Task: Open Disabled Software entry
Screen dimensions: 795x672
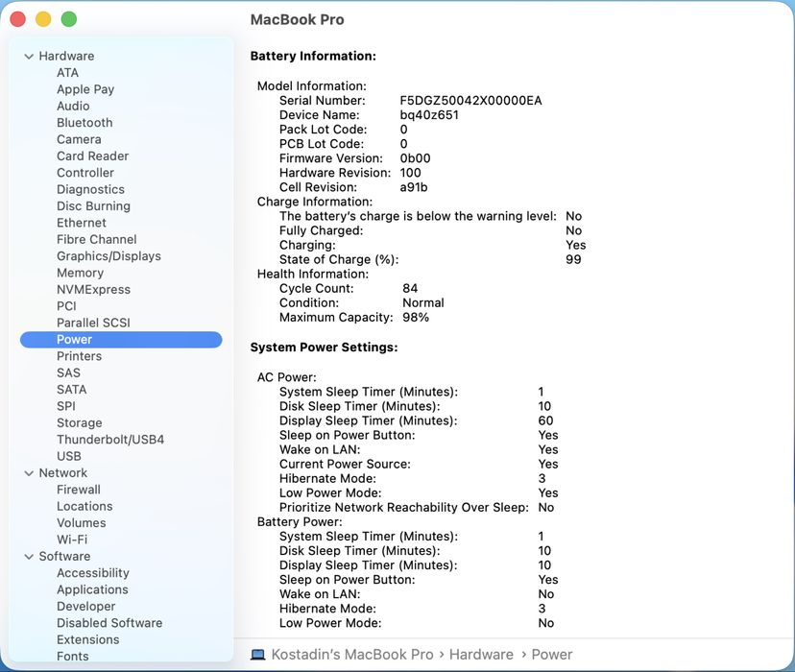Action: [109, 623]
